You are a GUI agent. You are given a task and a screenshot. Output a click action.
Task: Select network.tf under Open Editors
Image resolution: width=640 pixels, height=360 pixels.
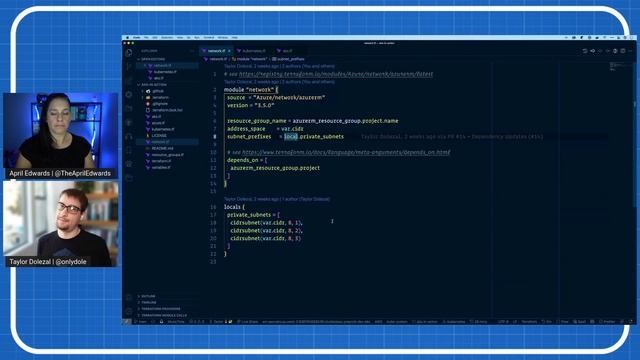pos(162,65)
